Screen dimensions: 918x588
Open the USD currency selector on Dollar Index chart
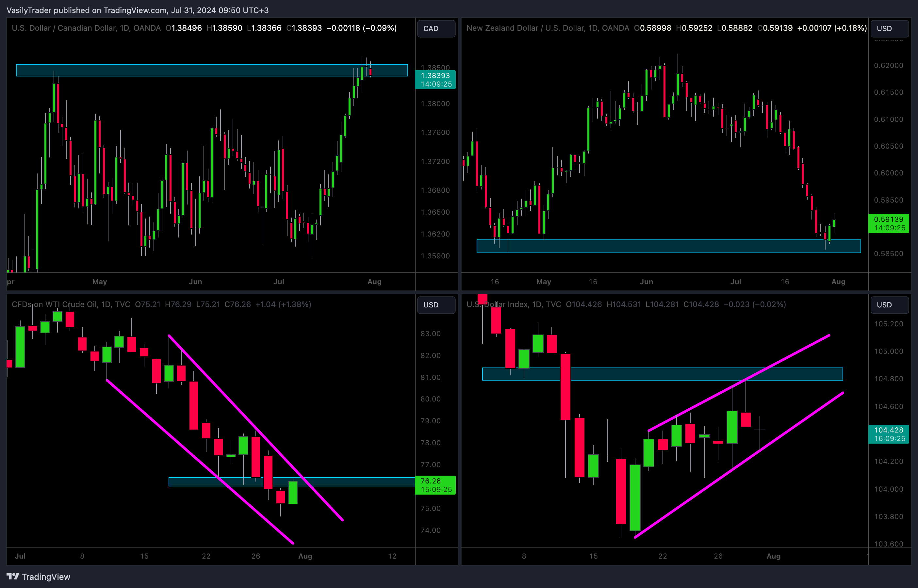(889, 305)
